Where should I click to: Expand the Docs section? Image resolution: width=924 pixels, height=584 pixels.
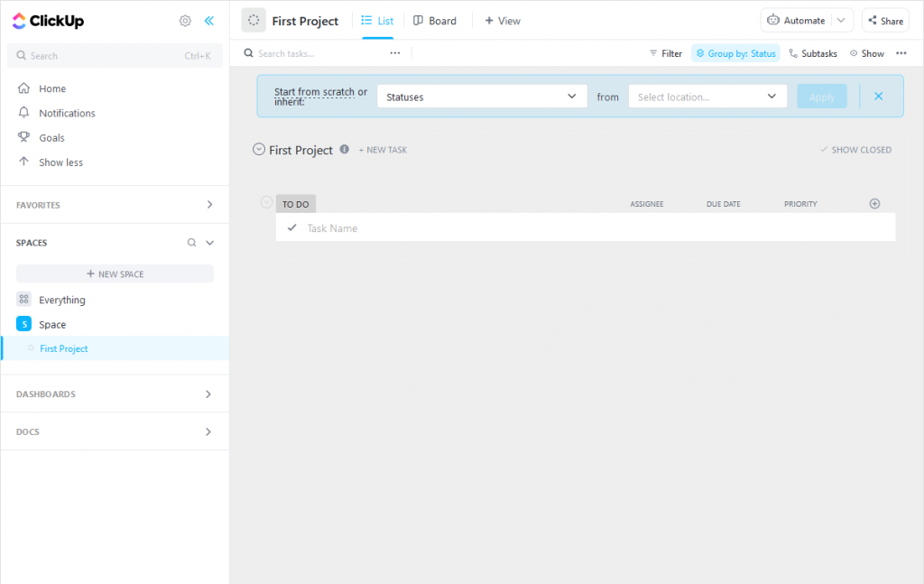click(208, 431)
